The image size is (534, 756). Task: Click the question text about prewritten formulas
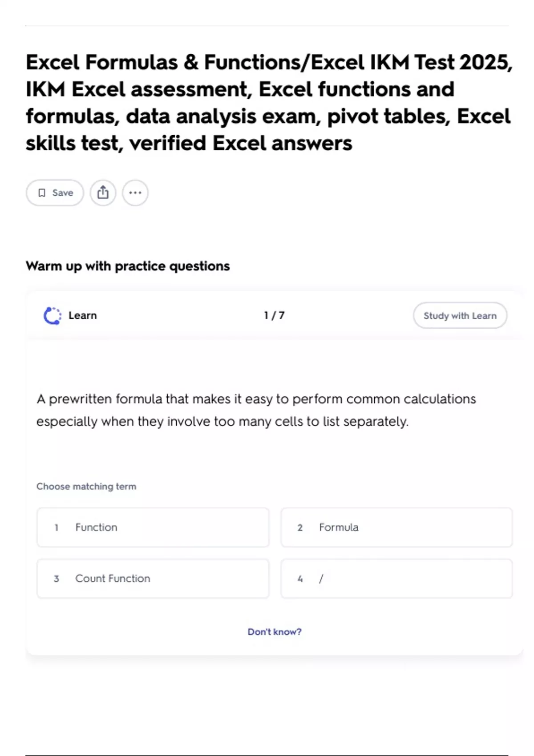pyautogui.click(x=256, y=410)
